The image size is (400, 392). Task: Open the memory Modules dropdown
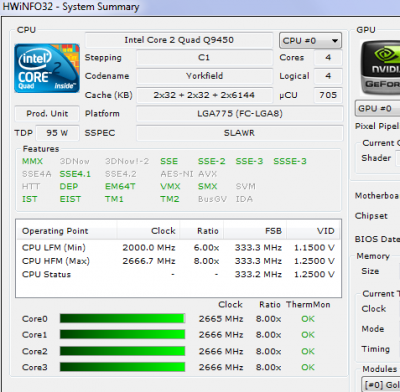tap(381, 385)
